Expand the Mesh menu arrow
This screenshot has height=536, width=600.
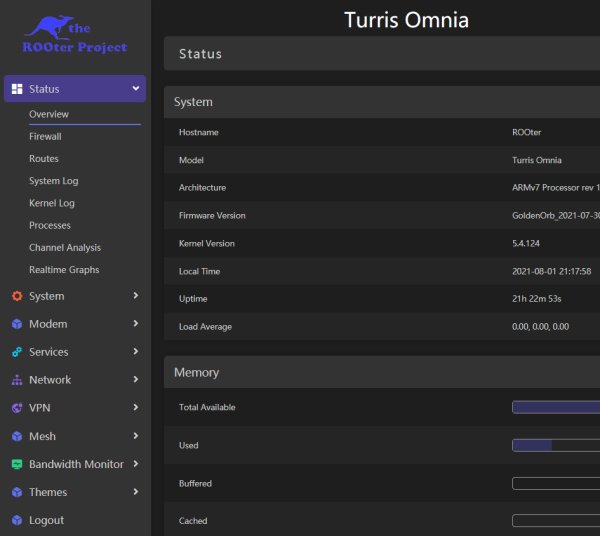[x=136, y=435]
